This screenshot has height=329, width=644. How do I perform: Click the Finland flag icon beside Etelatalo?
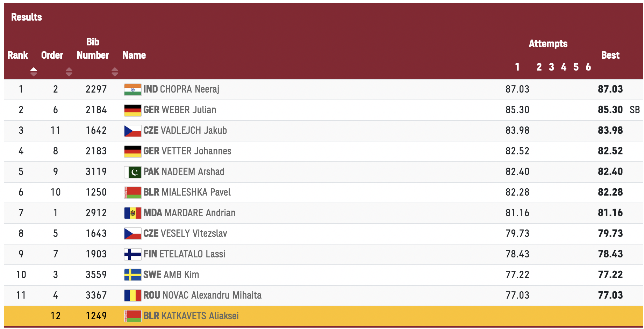(133, 254)
